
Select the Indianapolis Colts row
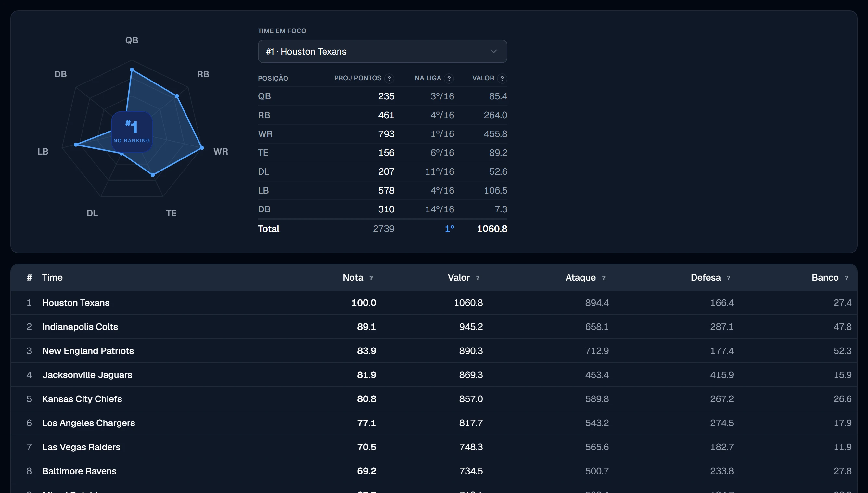(x=434, y=327)
